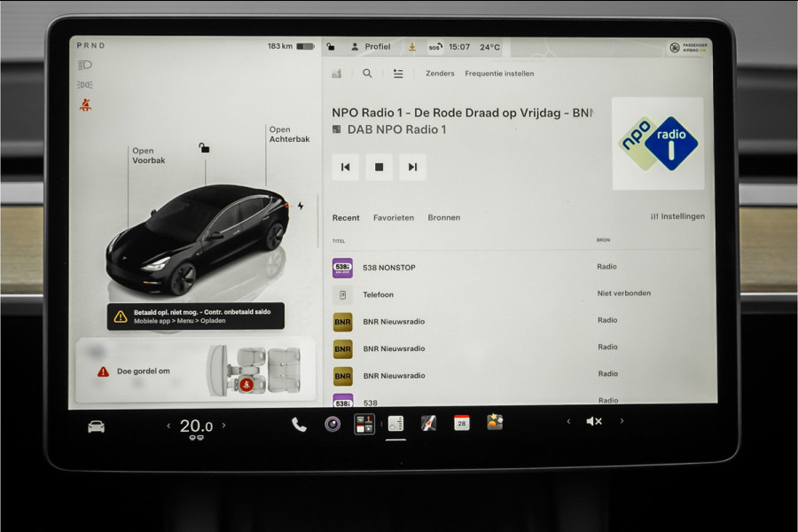Switch to the Favorieten tab

click(394, 218)
